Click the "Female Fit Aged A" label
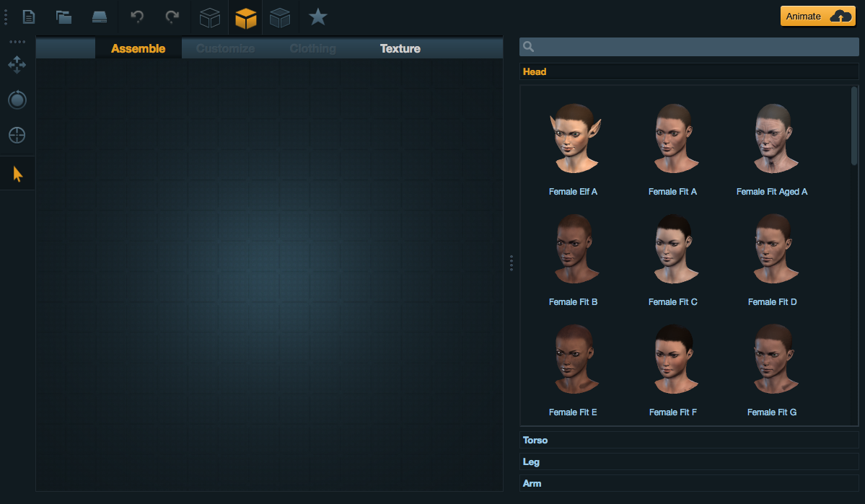This screenshot has height=504, width=865. point(772,191)
